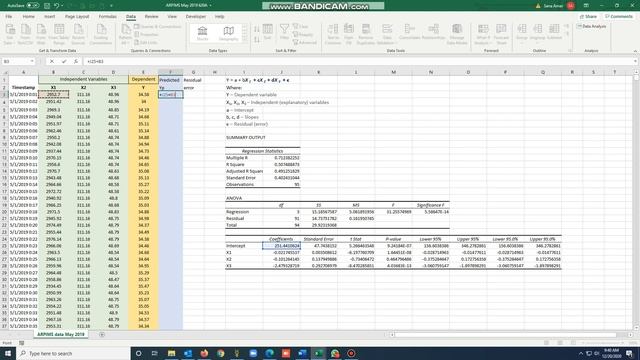Click the Get Data ribbon icon
The image size is (640, 360).
[x=9, y=34]
